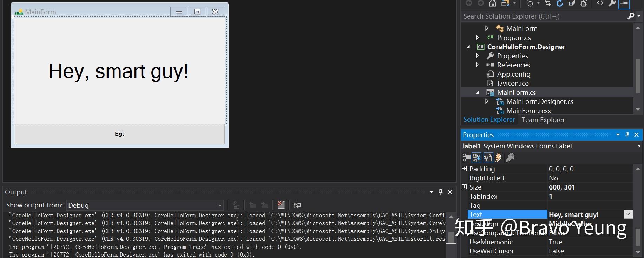Open the label1 object selector dropdown
Image resolution: width=644 pixels, height=258 pixels.
[x=639, y=146]
